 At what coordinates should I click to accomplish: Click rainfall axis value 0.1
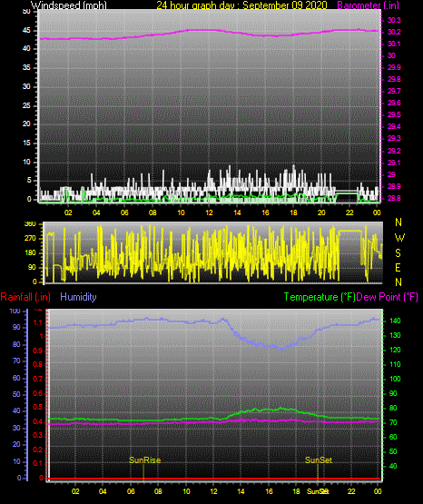pos(37,463)
